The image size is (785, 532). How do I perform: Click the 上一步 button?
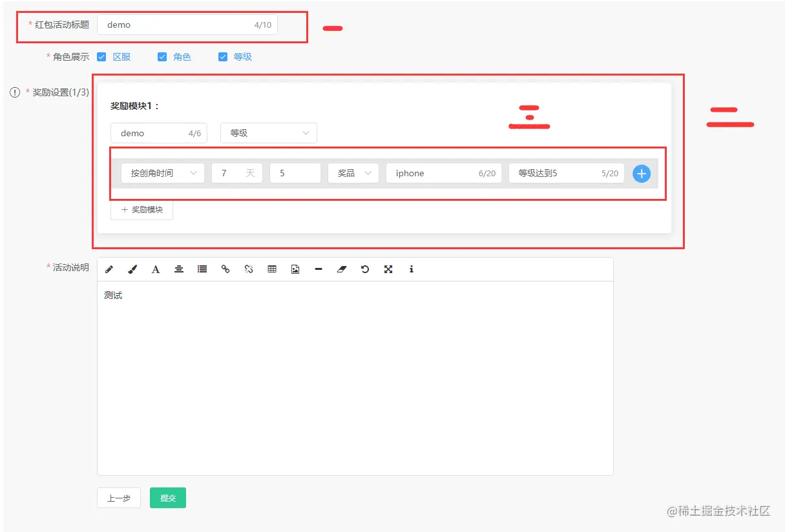pos(119,498)
